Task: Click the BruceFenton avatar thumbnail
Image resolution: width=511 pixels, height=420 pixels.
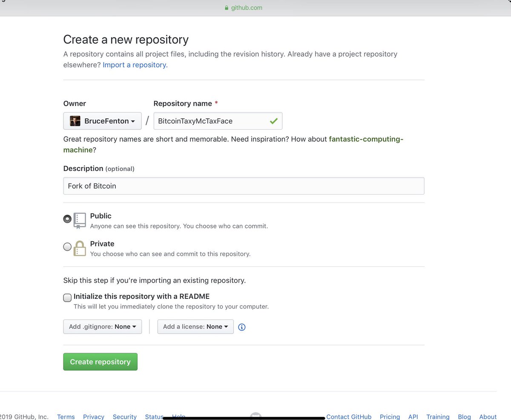Action: click(x=75, y=121)
